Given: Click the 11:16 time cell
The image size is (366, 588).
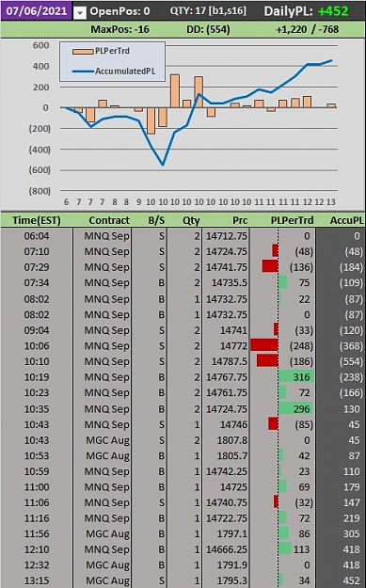Looking at the screenshot, I should pos(37,518).
